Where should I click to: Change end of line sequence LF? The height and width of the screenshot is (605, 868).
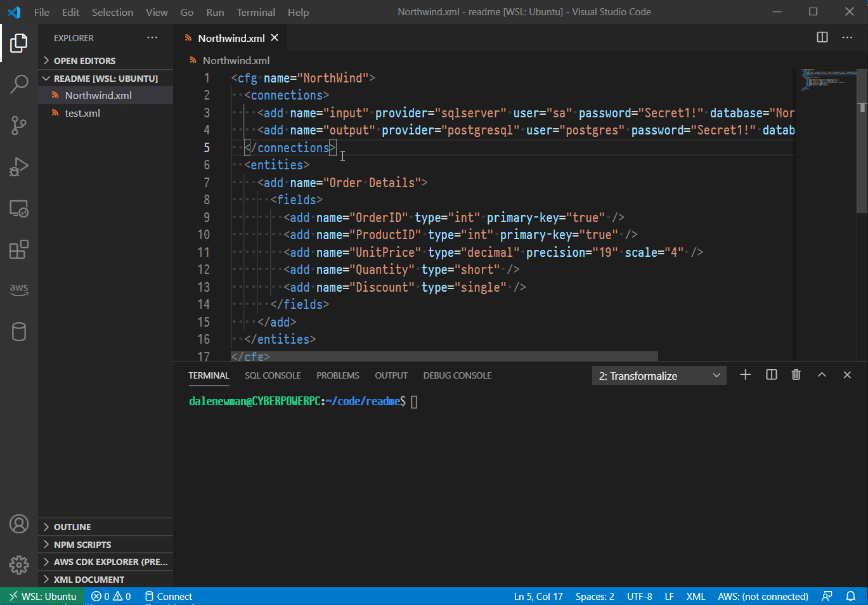[669, 596]
